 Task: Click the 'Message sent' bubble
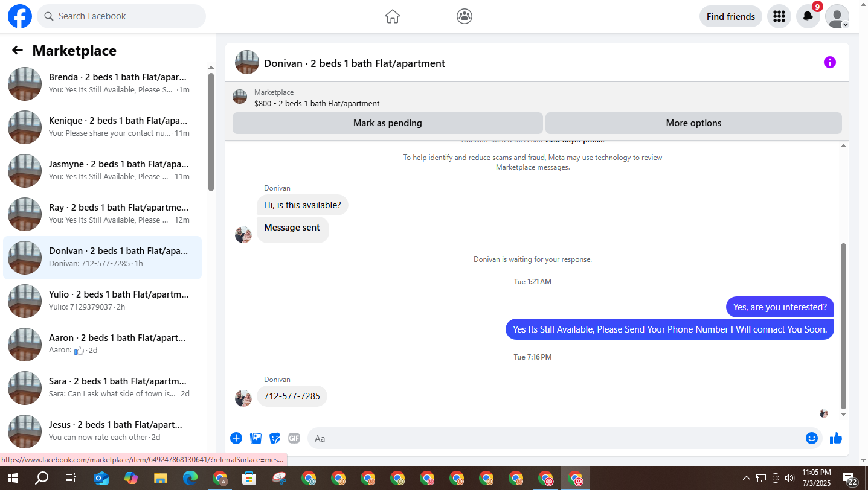click(x=292, y=231)
